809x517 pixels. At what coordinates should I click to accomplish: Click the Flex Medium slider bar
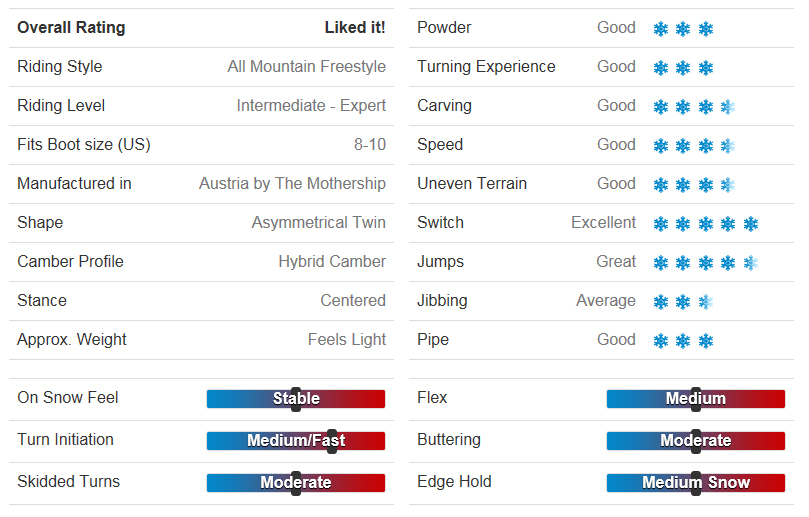click(x=696, y=399)
